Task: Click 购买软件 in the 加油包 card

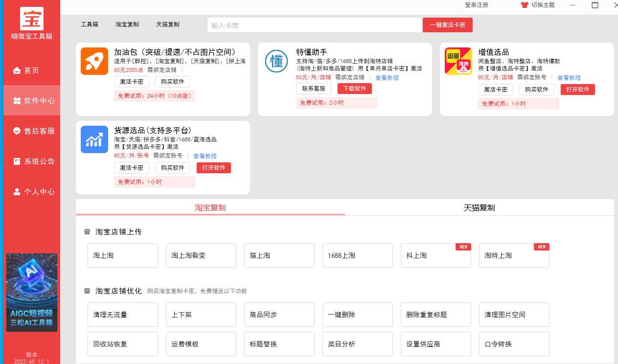Action: 173,82
